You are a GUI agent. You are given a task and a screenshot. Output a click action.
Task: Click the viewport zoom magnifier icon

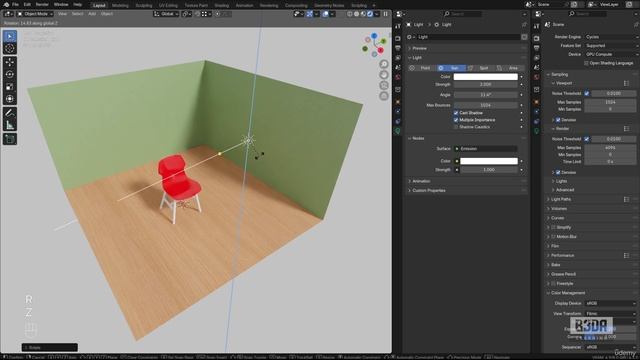pyautogui.click(x=384, y=64)
